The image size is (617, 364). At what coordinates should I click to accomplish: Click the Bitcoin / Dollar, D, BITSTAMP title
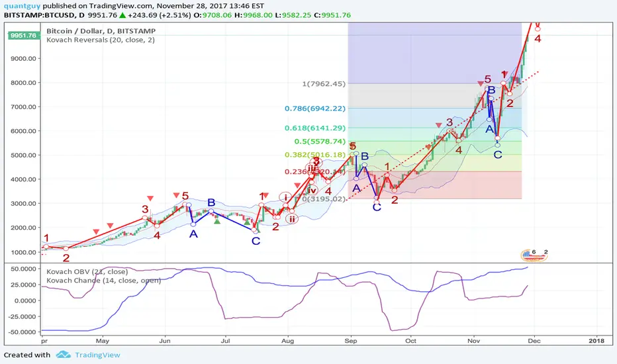[101, 30]
